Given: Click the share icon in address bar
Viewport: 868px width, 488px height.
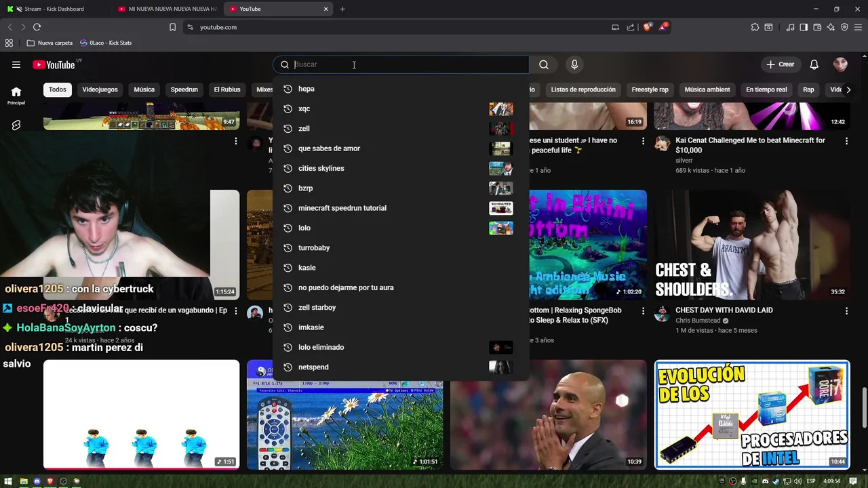Looking at the screenshot, I should pos(631,27).
